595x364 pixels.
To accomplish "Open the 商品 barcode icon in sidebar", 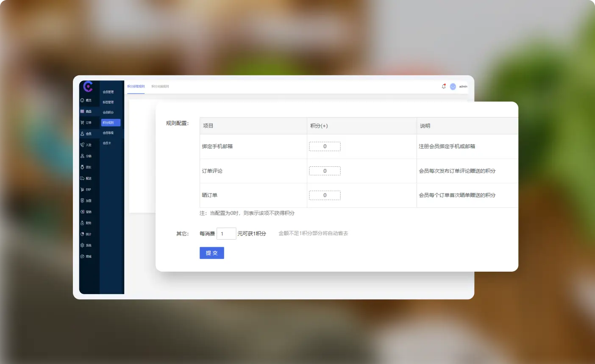I will tap(82, 111).
